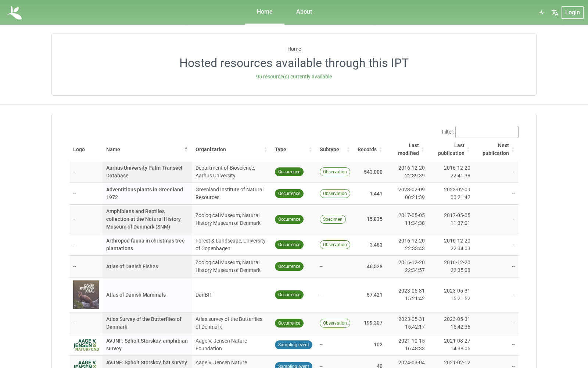Image resolution: width=588 pixels, height=368 pixels.
Task: Sort by Last modified column arrows
Action: (x=423, y=149)
